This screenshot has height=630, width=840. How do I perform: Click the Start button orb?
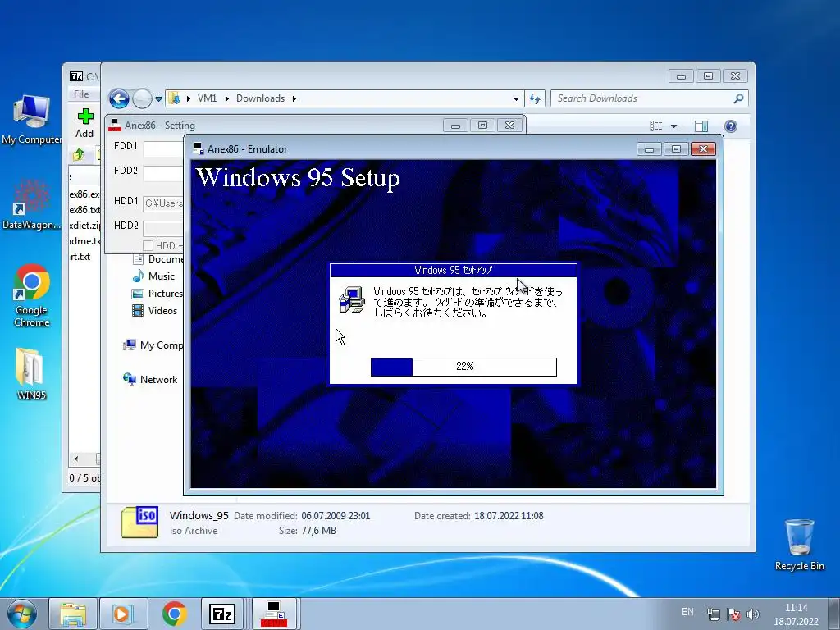21,614
